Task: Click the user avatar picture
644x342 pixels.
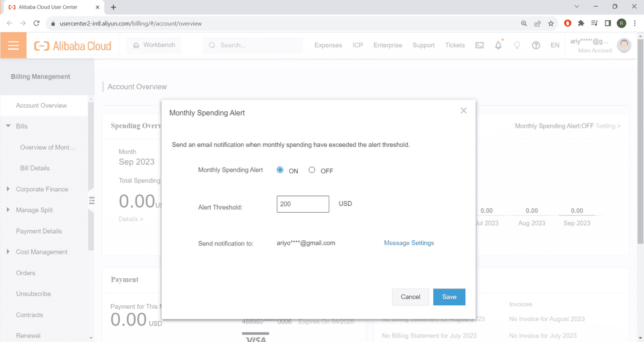Action: point(624,46)
